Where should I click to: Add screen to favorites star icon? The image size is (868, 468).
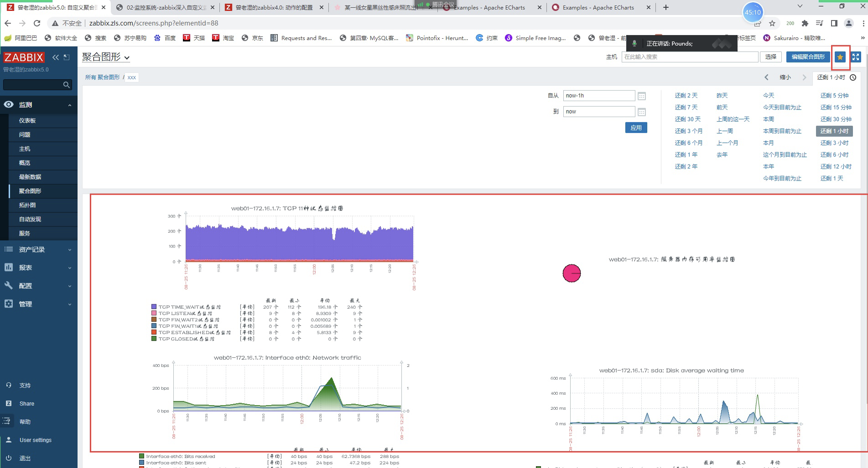[x=840, y=57]
